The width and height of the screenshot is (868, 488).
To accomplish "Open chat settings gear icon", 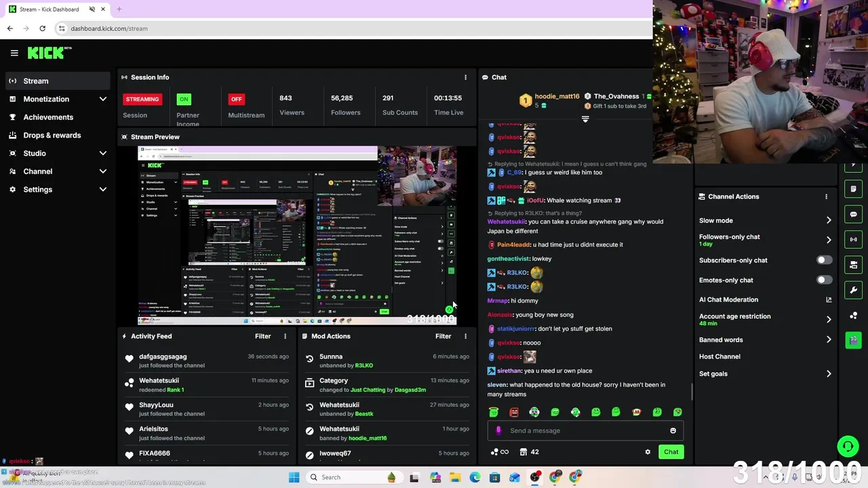I will 648,452.
